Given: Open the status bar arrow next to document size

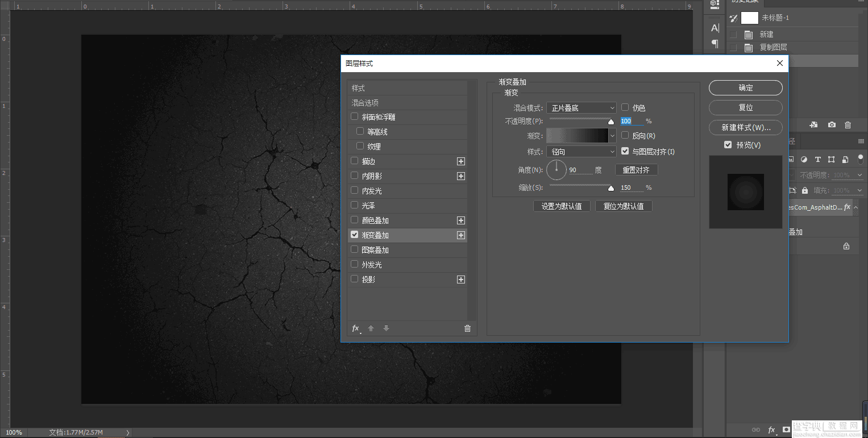Looking at the screenshot, I should [x=127, y=433].
